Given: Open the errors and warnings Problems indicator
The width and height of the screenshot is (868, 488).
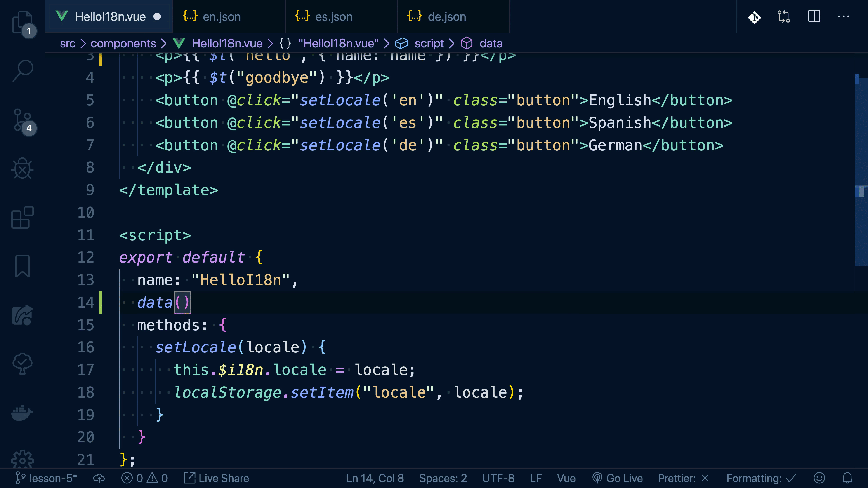Looking at the screenshot, I should click(x=145, y=478).
